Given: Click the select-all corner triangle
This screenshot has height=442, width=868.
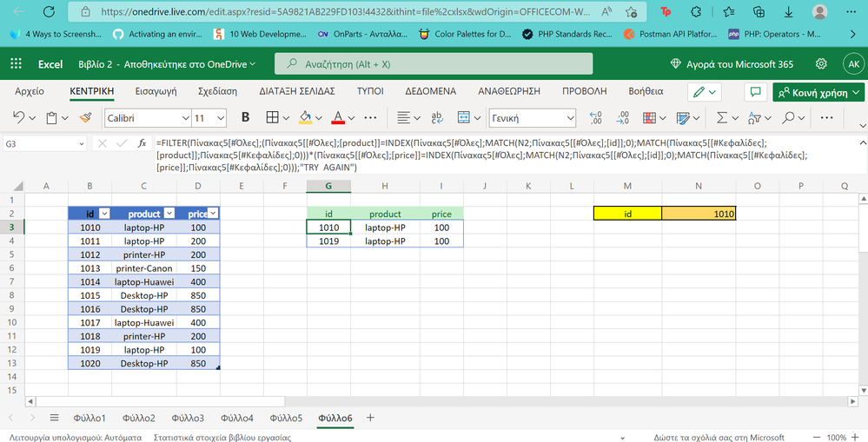Looking at the screenshot, I should pyautogui.click(x=17, y=186).
